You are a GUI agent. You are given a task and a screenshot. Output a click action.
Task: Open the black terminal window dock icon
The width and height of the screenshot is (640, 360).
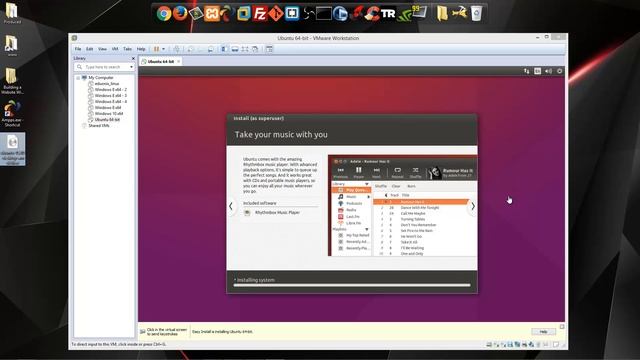click(x=324, y=14)
